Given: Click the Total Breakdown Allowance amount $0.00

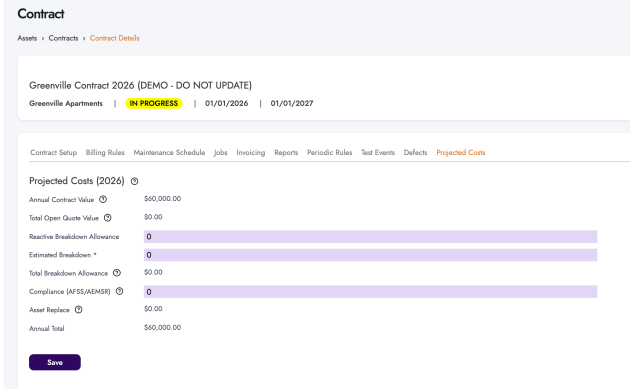Looking at the screenshot, I should (153, 272).
